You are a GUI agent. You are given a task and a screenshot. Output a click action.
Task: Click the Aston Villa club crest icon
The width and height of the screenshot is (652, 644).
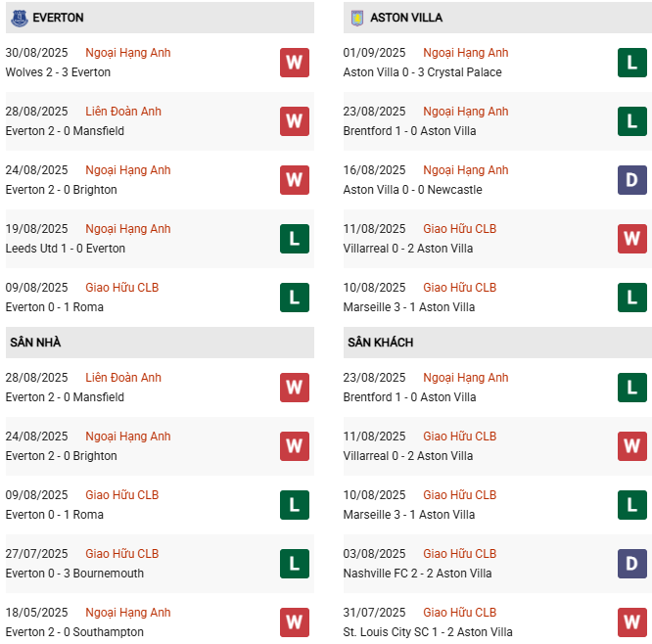(x=357, y=18)
